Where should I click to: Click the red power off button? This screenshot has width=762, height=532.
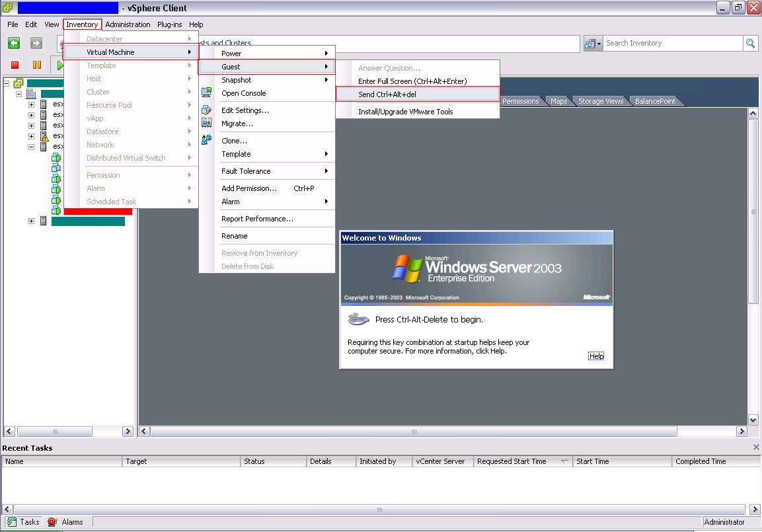pyautogui.click(x=15, y=65)
